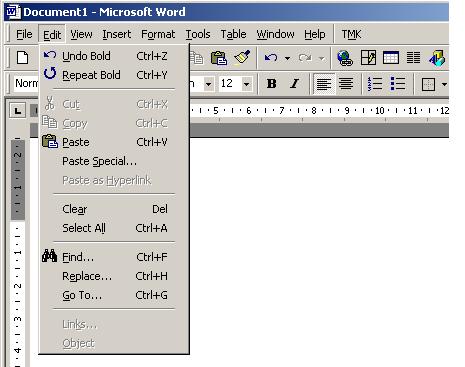Open the Window menu
Image resolution: width=465 pixels, height=367 pixels.
(275, 34)
